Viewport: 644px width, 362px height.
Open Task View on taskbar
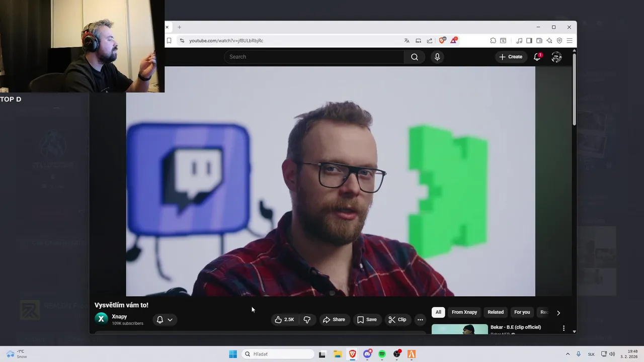coord(322,354)
